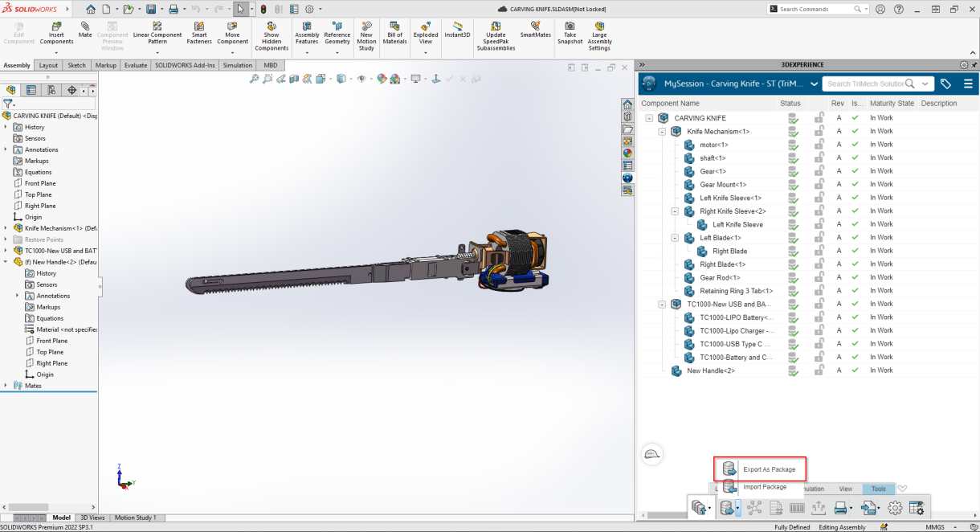Open the MySession title dropdown chevron

(x=814, y=84)
